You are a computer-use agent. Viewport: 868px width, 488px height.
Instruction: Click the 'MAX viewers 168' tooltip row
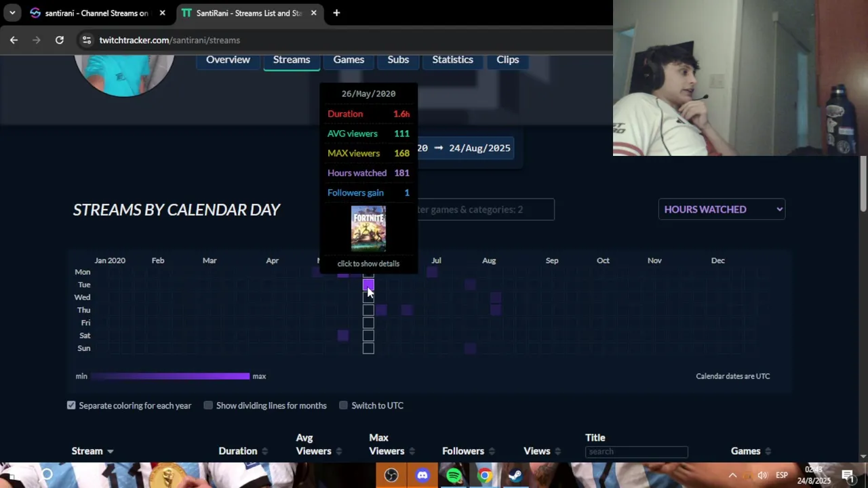click(x=368, y=153)
